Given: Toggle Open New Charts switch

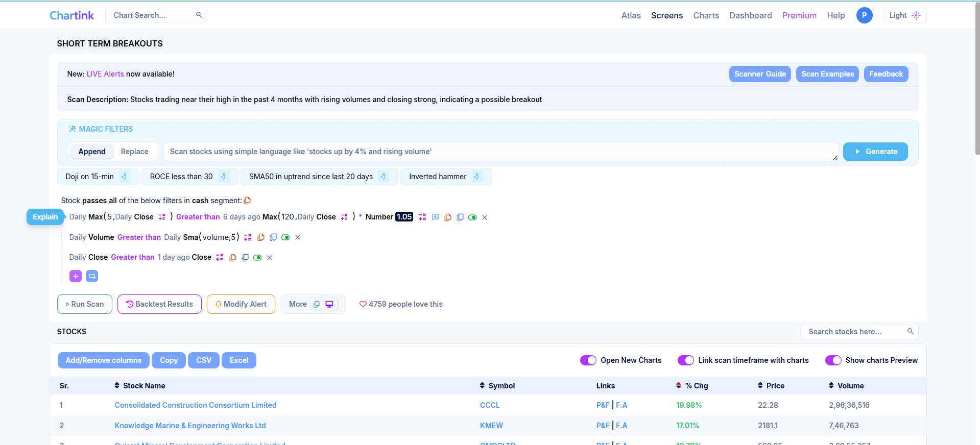Looking at the screenshot, I should 588,360.
